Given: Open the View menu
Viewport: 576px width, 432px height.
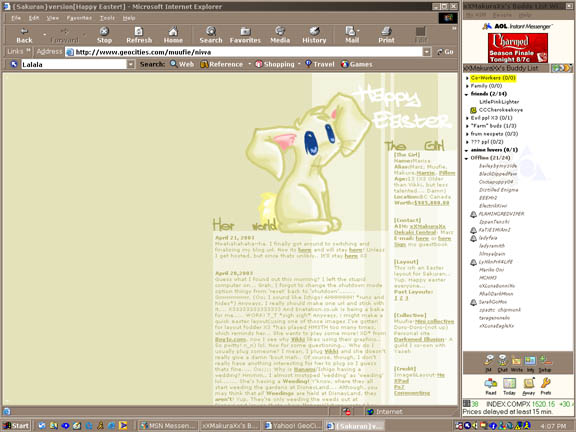Looking at the screenshot, I should (x=53, y=18).
